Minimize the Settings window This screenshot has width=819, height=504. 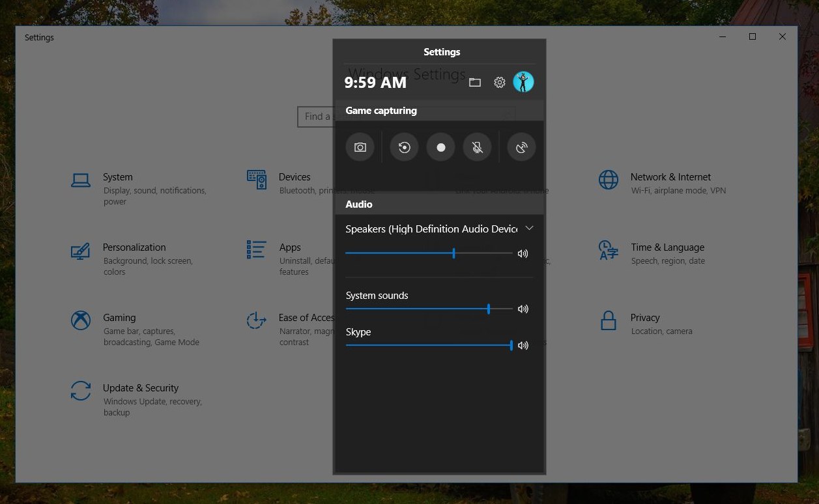(723, 37)
